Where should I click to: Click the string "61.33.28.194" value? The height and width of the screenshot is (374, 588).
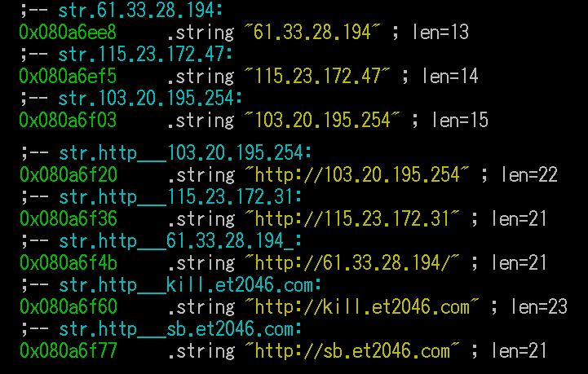tap(312, 33)
